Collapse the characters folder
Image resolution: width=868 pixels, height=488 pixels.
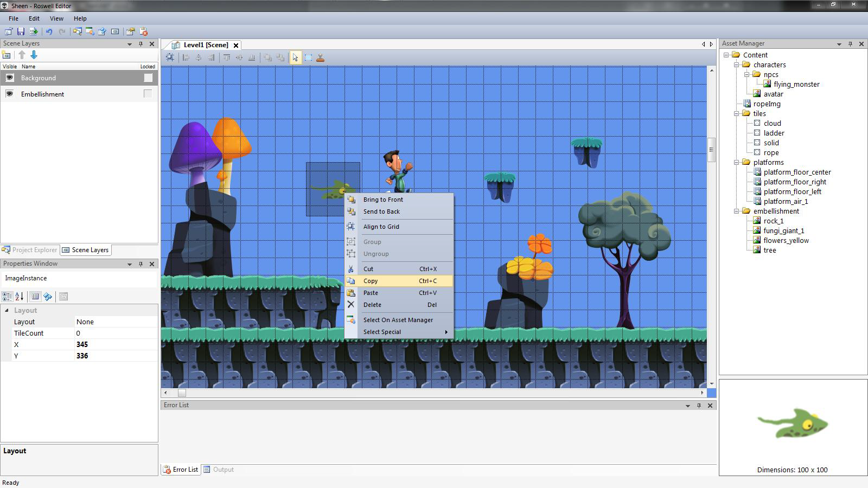pos(737,65)
